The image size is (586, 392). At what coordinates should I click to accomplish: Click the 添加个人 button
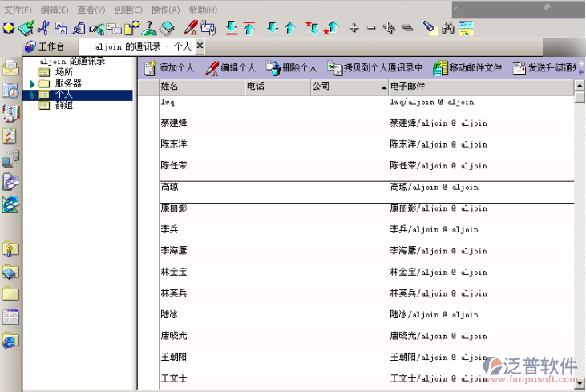click(x=168, y=68)
